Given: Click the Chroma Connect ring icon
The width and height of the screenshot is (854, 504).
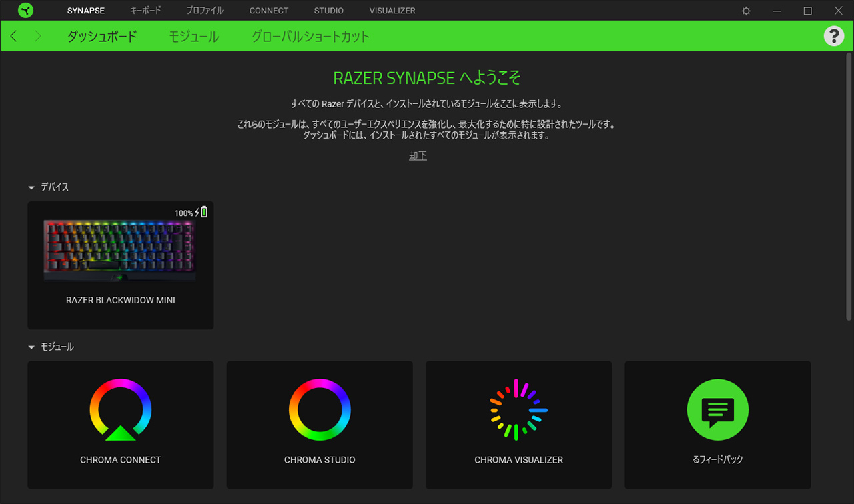Looking at the screenshot, I should (121, 409).
